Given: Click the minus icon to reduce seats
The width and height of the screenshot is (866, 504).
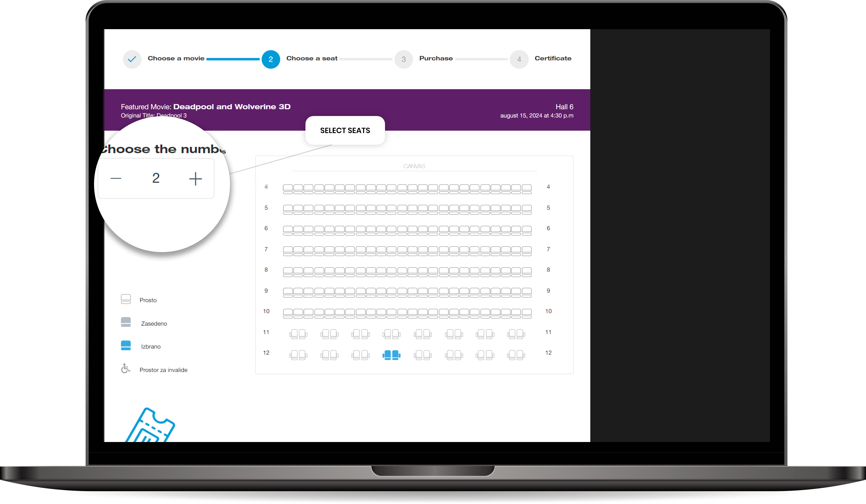Looking at the screenshot, I should pyautogui.click(x=116, y=178).
